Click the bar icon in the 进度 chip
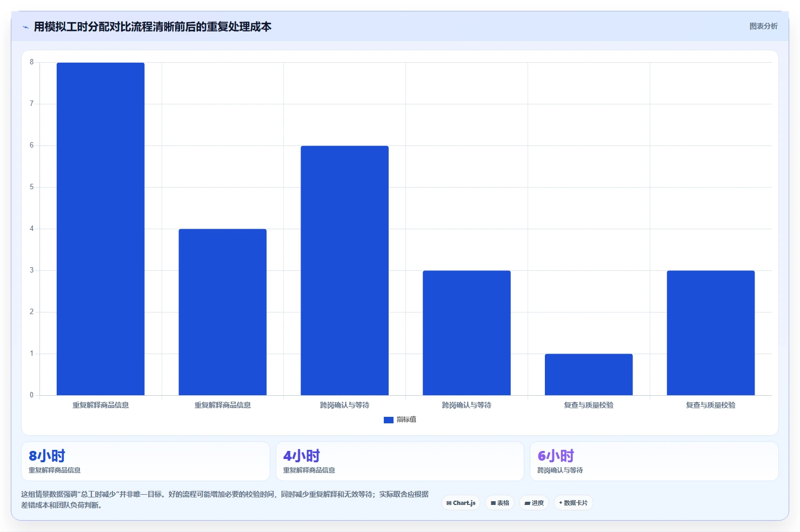The height and width of the screenshot is (532, 800). (x=527, y=503)
